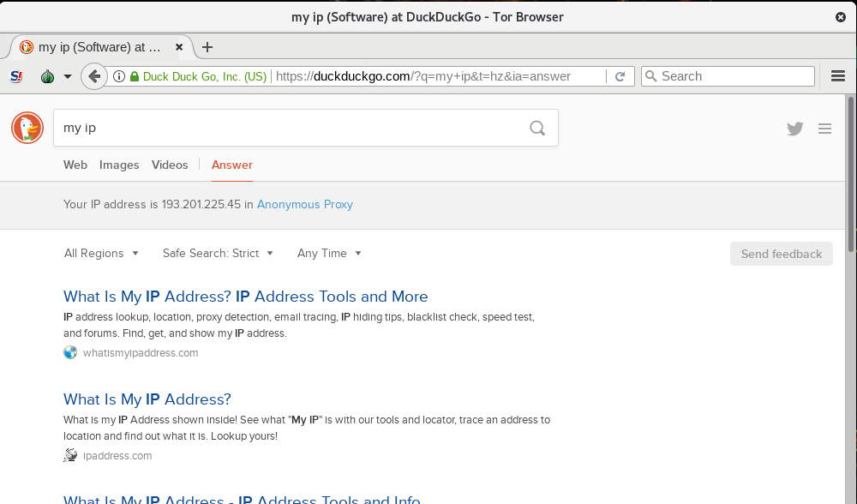857x504 pixels.
Task: Expand the Torbutton dropdown arrow
Action: 67,76
